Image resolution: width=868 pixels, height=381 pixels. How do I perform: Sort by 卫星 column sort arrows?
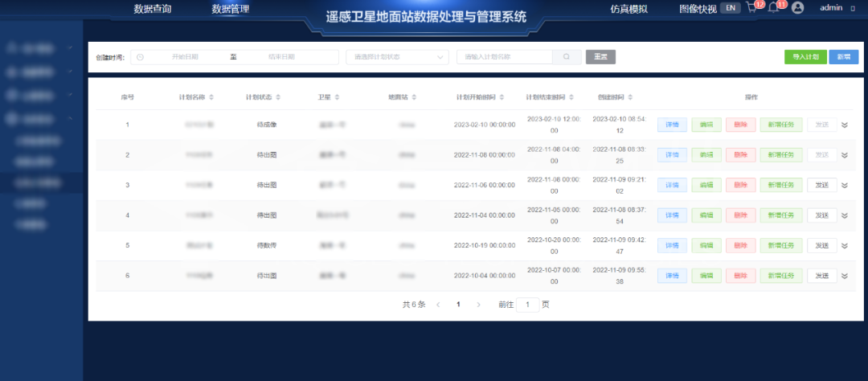pos(337,97)
